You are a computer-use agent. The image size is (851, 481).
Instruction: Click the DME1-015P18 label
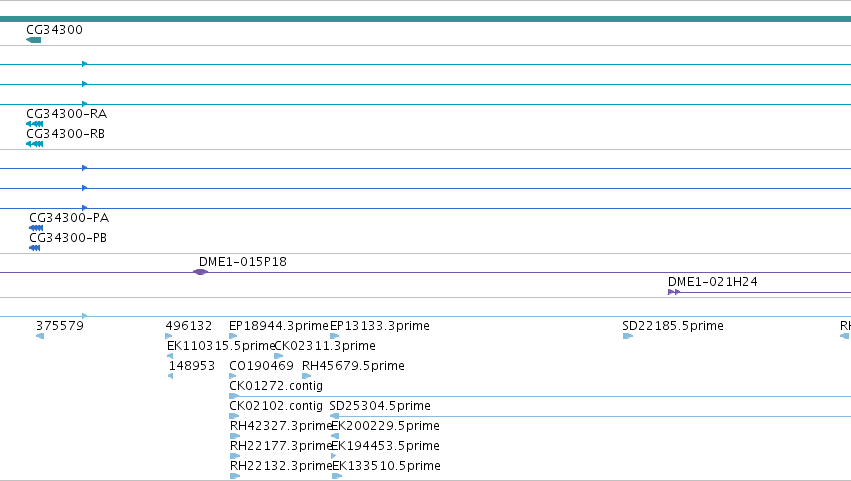[x=243, y=262]
